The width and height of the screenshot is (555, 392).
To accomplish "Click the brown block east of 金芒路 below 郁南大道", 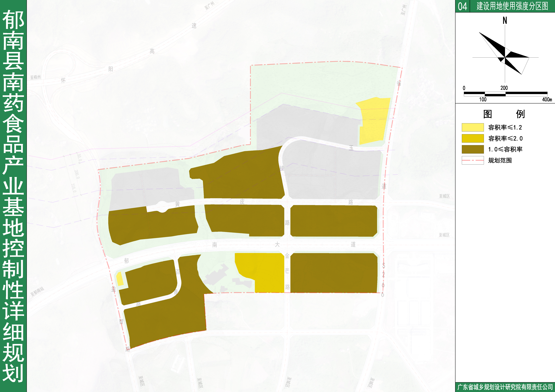I will point(334,273).
